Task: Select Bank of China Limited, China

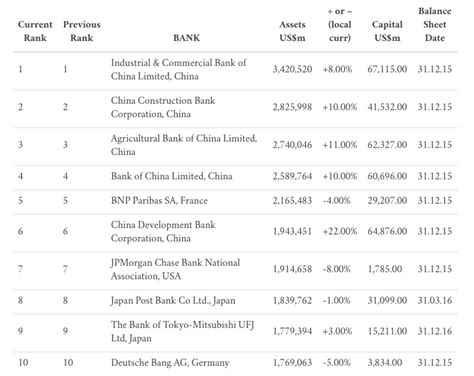Action: coord(171,176)
